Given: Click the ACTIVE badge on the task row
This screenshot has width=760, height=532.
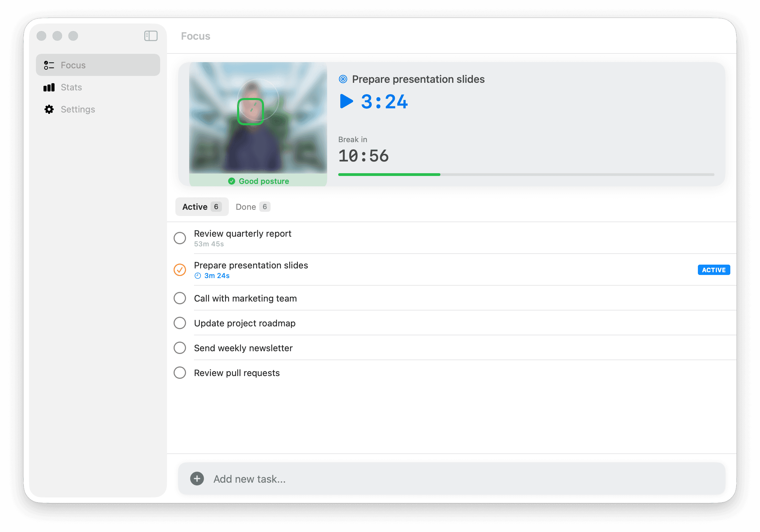Looking at the screenshot, I should pos(714,269).
